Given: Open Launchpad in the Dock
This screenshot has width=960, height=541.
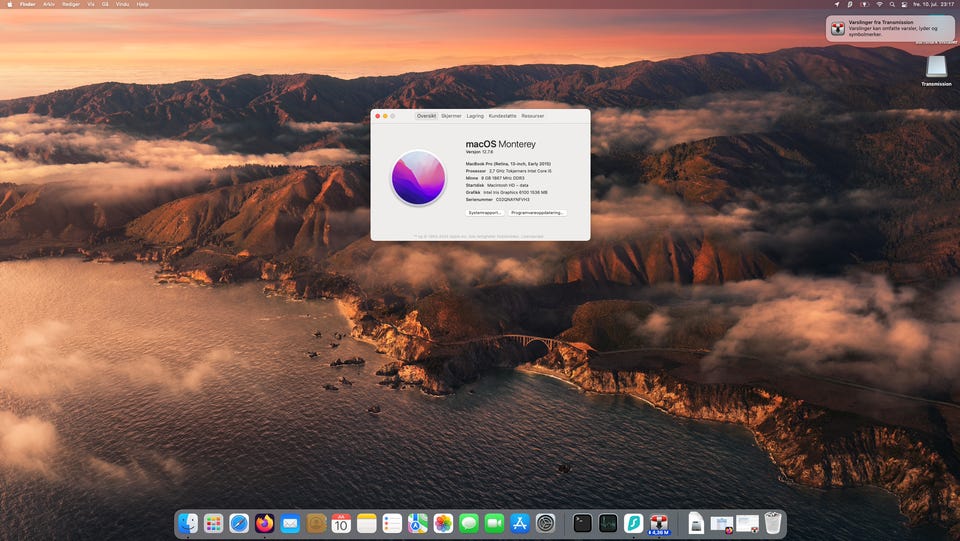Looking at the screenshot, I should point(213,523).
